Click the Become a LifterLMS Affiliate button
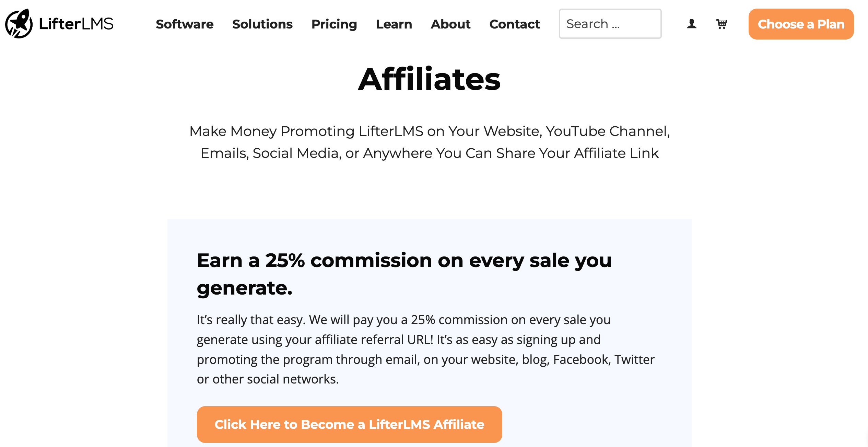This screenshot has width=868, height=447. click(x=349, y=424)
